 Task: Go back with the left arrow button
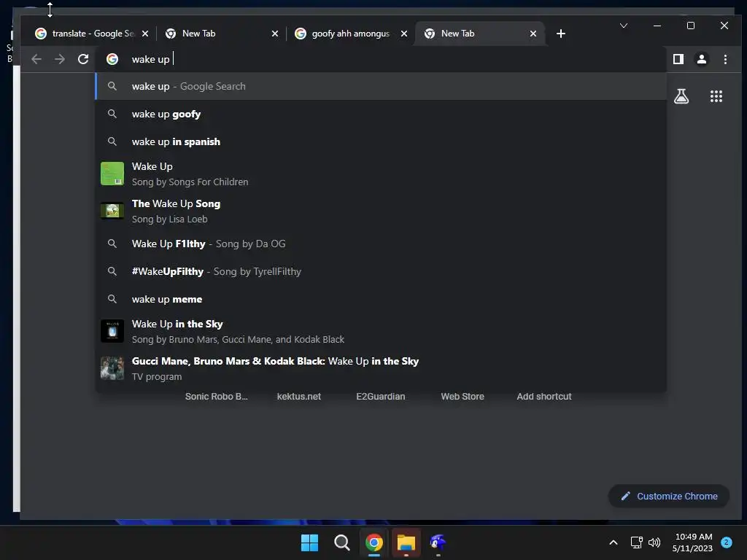pos(36,59)
